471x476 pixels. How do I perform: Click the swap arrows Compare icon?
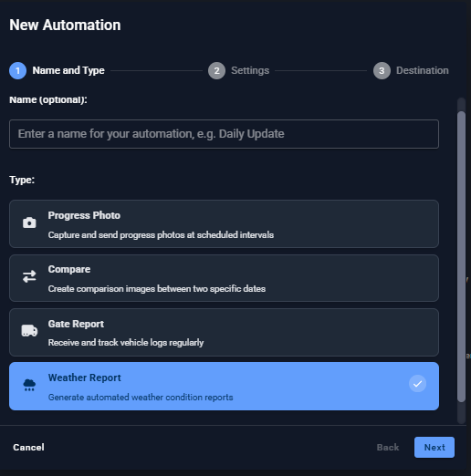(29, 276)
